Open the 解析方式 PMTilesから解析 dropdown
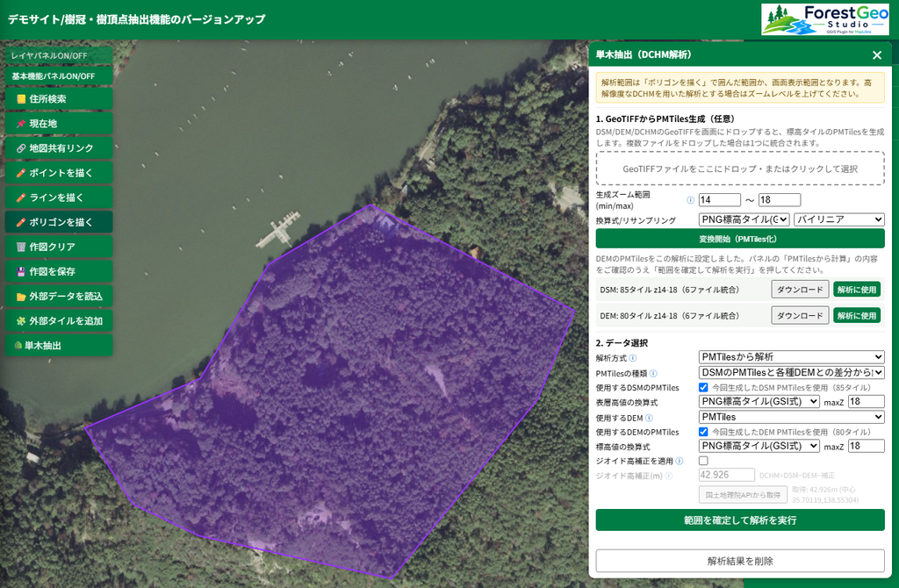 coord(791,356)
